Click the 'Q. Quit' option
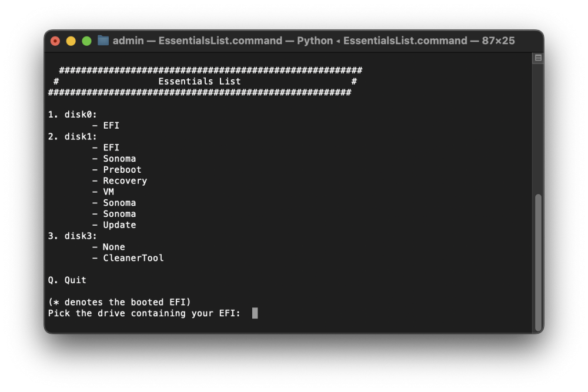Image resolution: width=588 pixels, height=392 pixels. click(x=67, y=280)
